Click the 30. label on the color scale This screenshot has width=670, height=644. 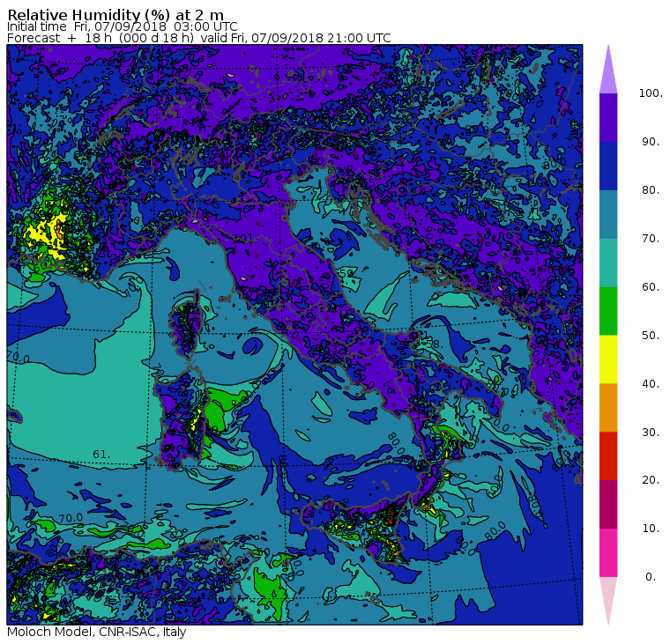651,433
